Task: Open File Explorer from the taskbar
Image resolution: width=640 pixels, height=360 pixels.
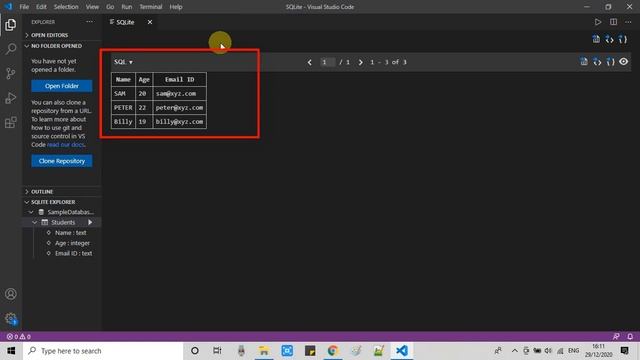Action: [x=264, y=351]
